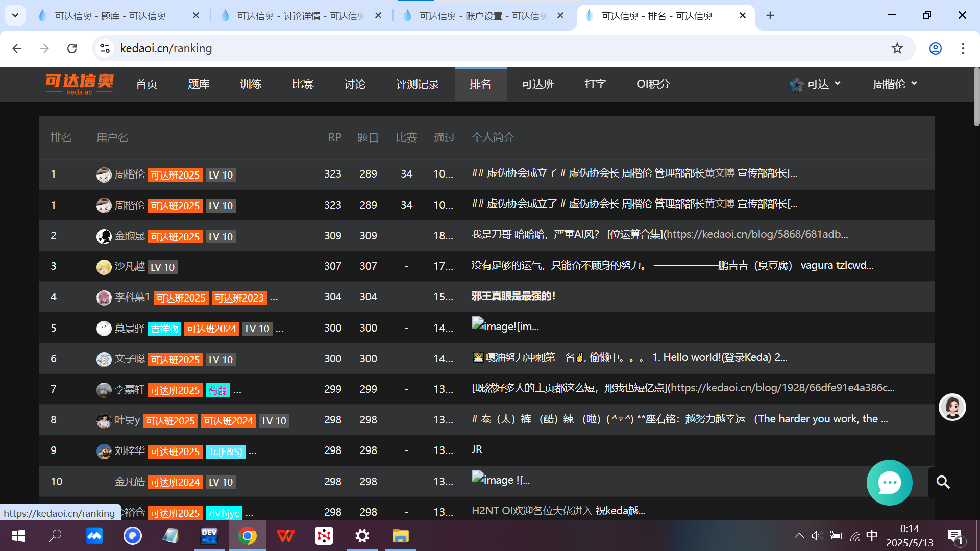Click the page vertical scrollbar thumb
The height and width of the screenshot is (551, 980).
976,97
